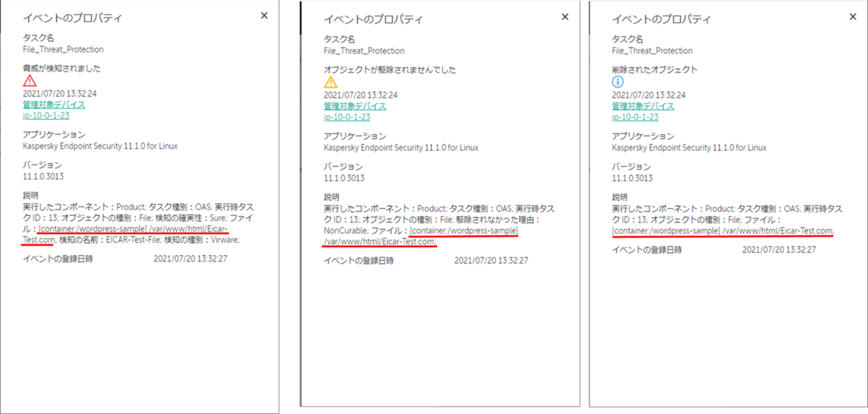This screenshot has width=868, height=414.
Task: Close the 脅威が検知されました event properties panel
Action: [264, 14]
